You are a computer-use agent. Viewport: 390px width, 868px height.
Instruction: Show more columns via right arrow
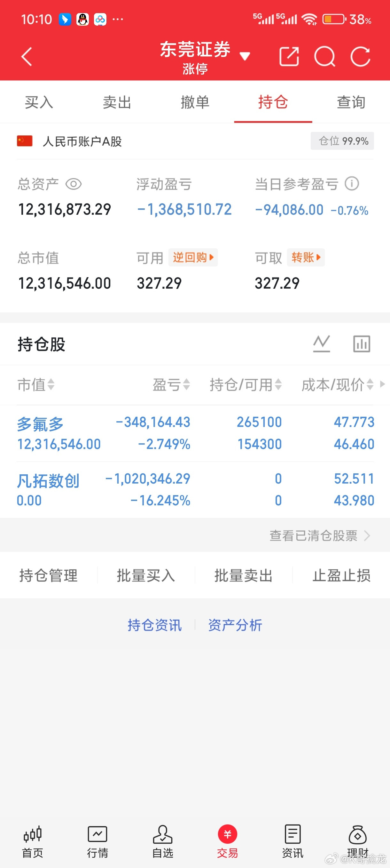pos(382,384)
